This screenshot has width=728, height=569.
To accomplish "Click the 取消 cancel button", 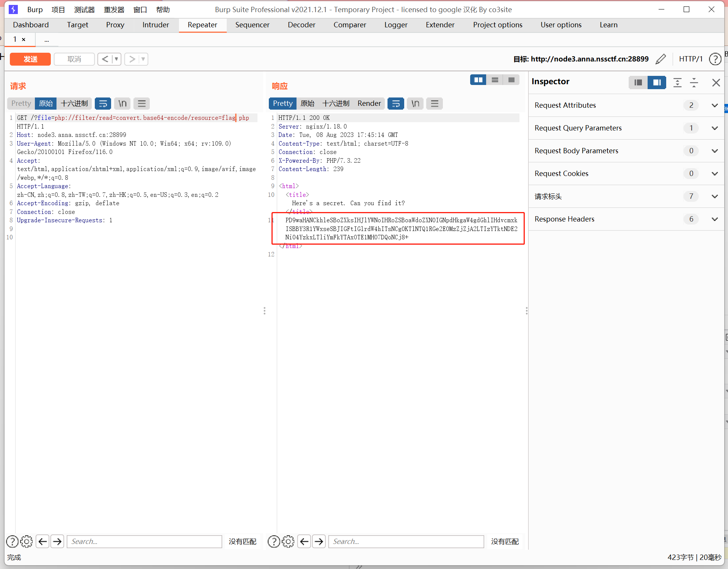I will (74, 59).
